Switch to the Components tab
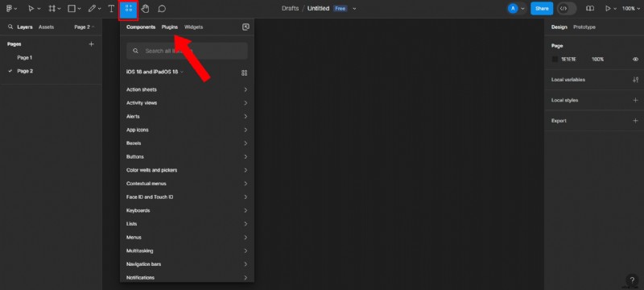The height and width of the screenshot is (290, 644). 141,27
